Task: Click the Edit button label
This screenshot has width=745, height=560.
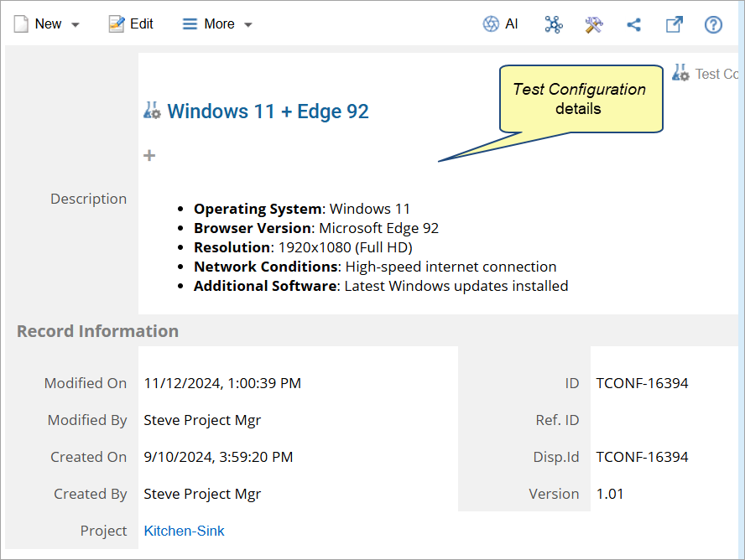Action: [142, 23]
